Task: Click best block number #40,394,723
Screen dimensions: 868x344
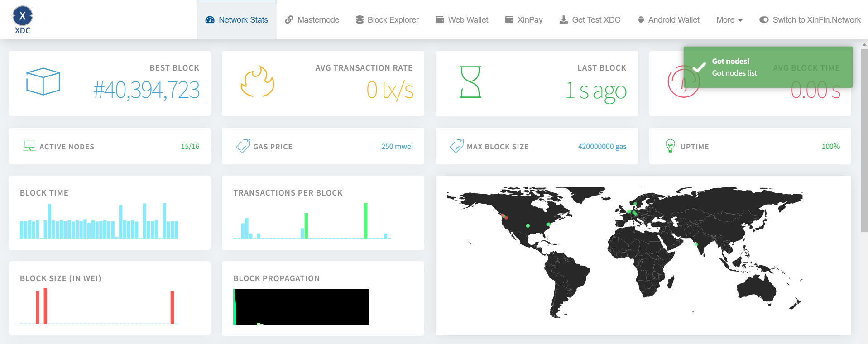Action: coord(146,90)
